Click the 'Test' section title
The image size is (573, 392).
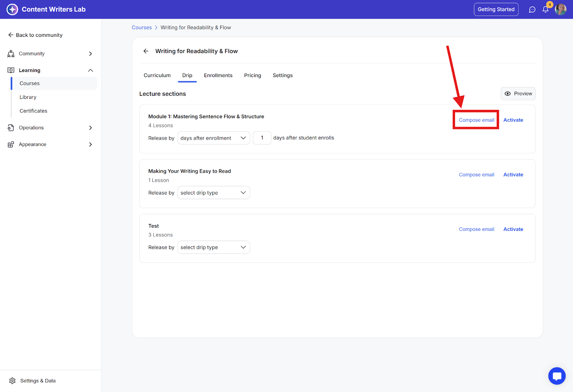click(154, 226)
